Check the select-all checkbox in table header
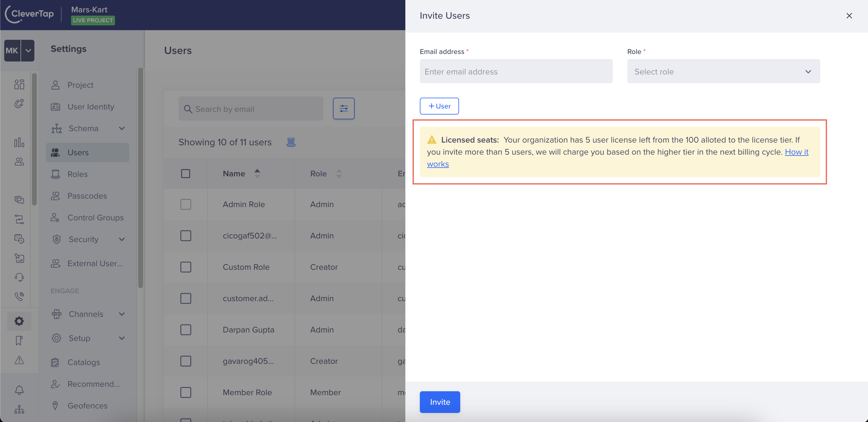Viewport: 868px width, 422px height. 185,173
